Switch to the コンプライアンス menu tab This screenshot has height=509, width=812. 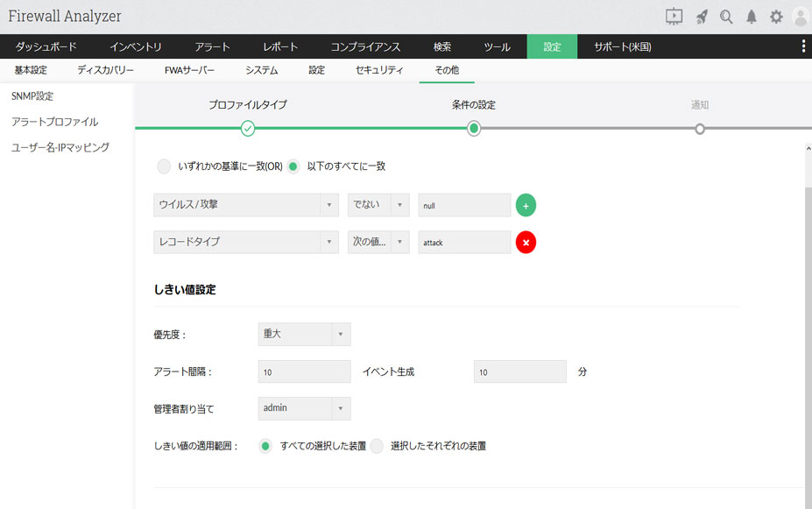click(365, 46)
